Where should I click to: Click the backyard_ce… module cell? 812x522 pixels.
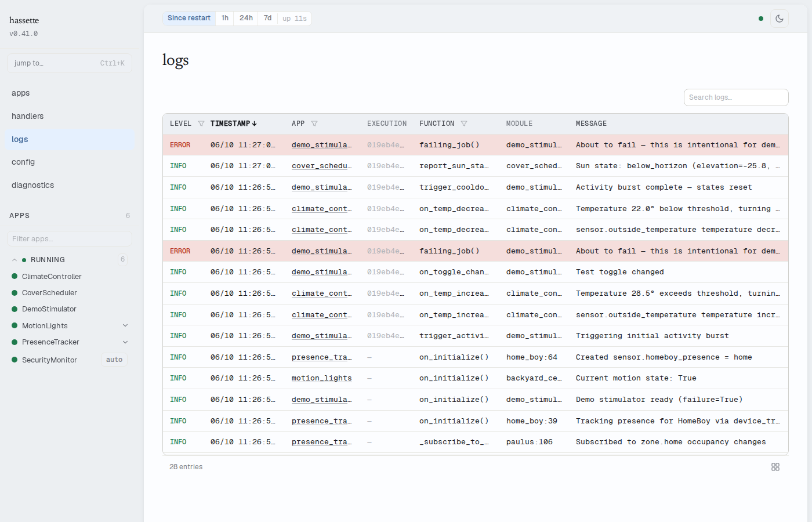pos(534,378)
